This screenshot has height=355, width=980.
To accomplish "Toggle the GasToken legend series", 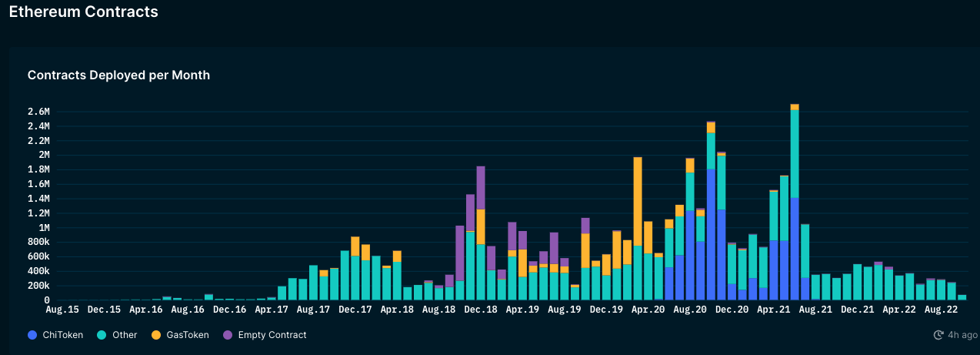I will point(178,335).
